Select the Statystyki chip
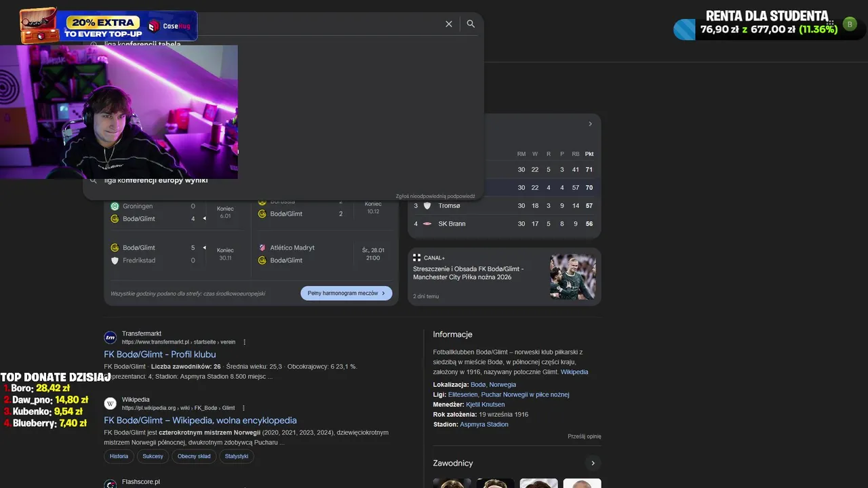The height and width of the screenshot is (488, 868). coord(237,456)
